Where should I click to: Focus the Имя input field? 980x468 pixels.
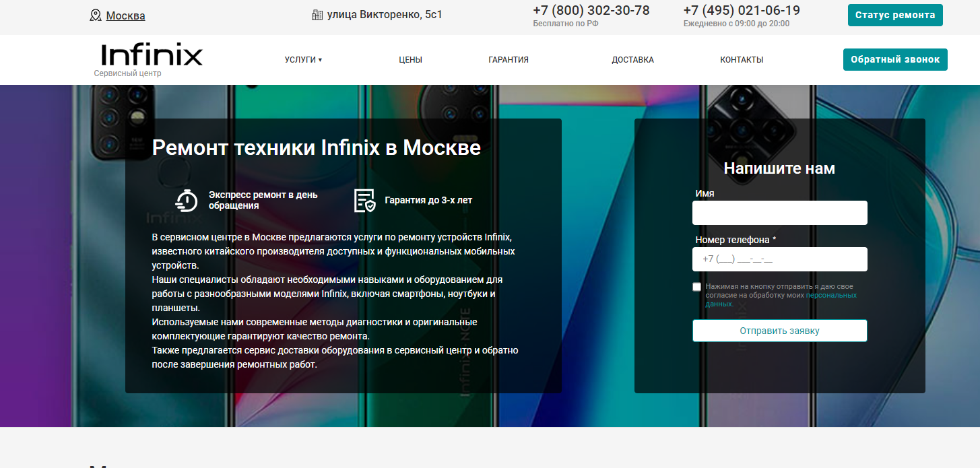pos(779,213)
